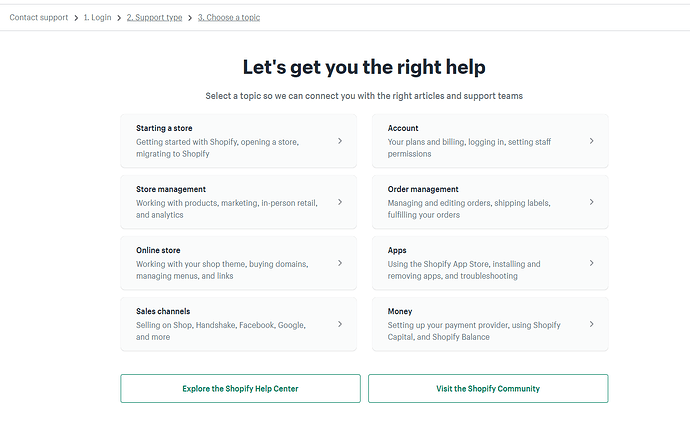Viewport: 690px width, 424px height.
Task: Click the chevron arrow on Store management
Action: [340, 202]
